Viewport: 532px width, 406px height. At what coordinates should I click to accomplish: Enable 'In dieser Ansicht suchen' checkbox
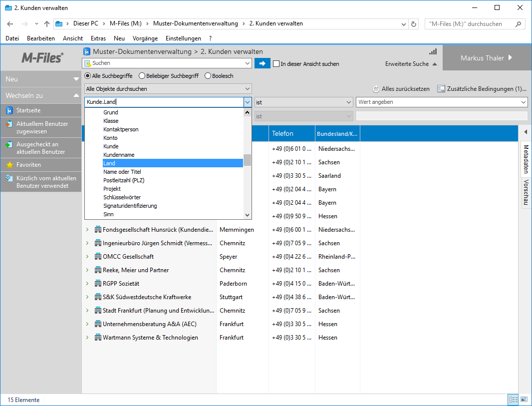click(x=276, y=64)
